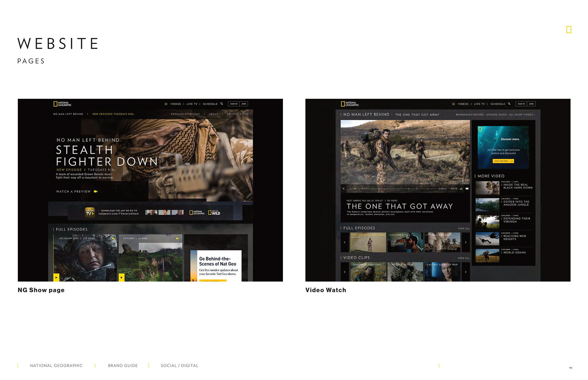This screenshot has width=588, height=380.
Task: Click search magnifier on Video Watch page
Action: point(509,104)
